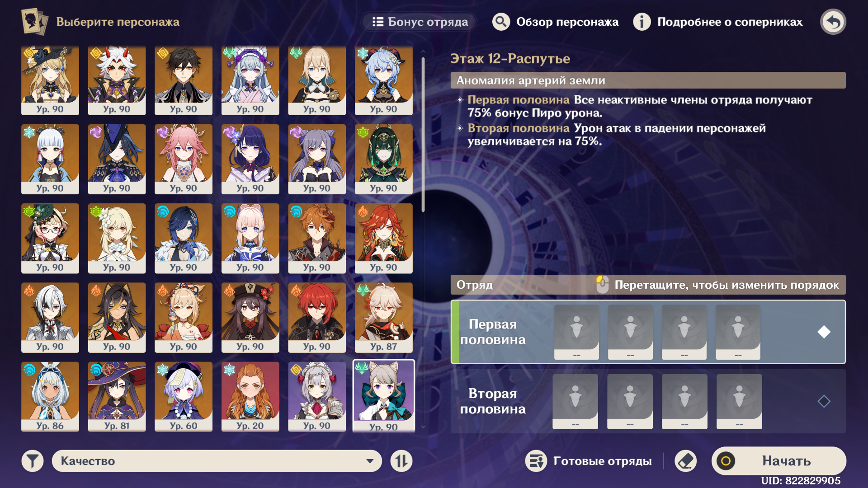
Task: Click the Бонус отряда list icon
Action: pos(378,22)
